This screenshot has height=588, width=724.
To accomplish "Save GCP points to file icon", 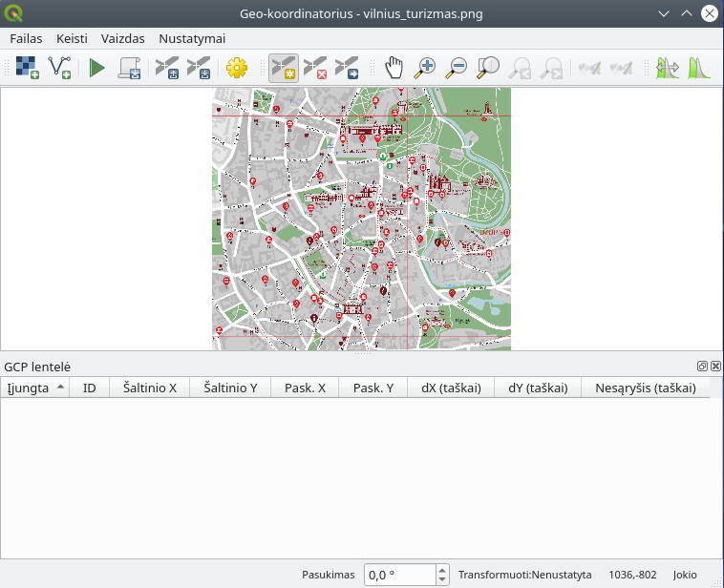I will [199, 68].
